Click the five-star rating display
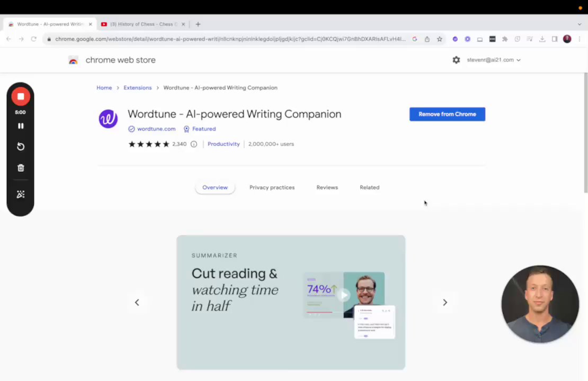 (149, 144)
